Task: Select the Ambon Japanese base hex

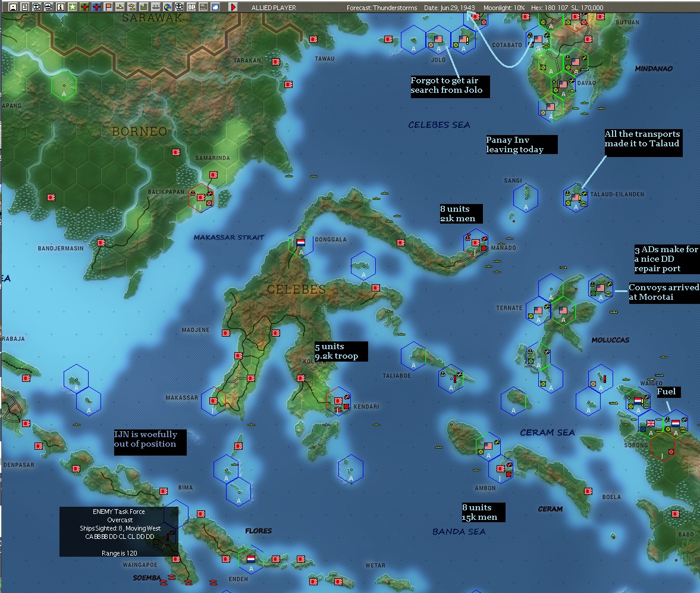Action: pyautogui.click(x=501, y=469)
